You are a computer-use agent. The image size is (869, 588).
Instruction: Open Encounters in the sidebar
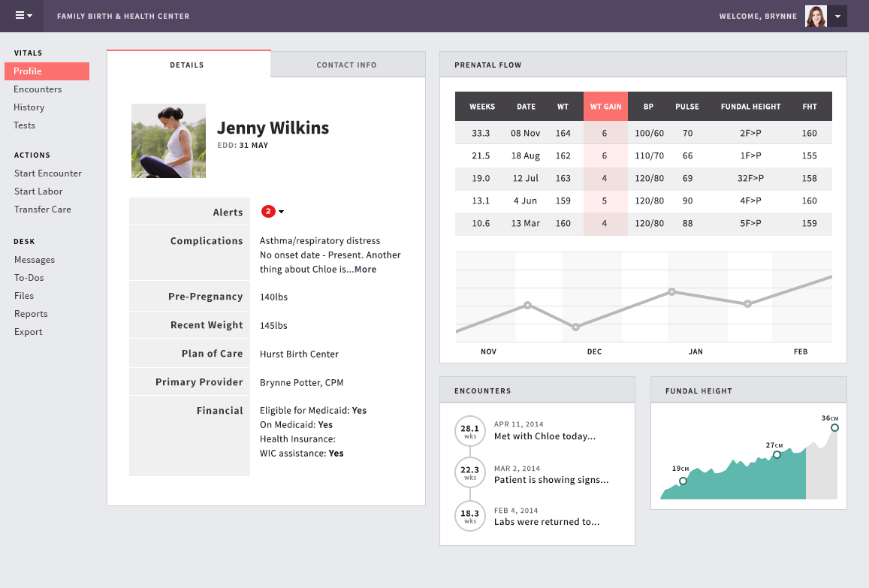click(38, 89)
